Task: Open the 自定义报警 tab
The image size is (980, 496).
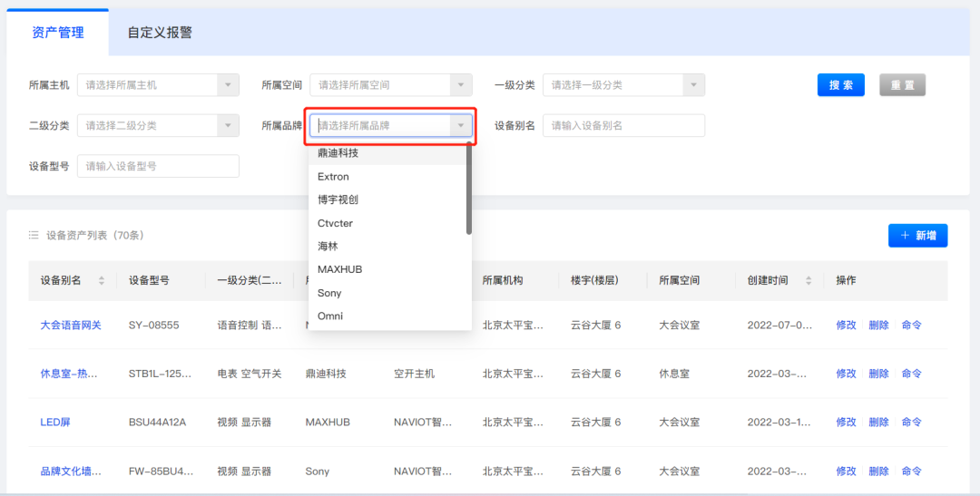Action: (x=160, y=34)
